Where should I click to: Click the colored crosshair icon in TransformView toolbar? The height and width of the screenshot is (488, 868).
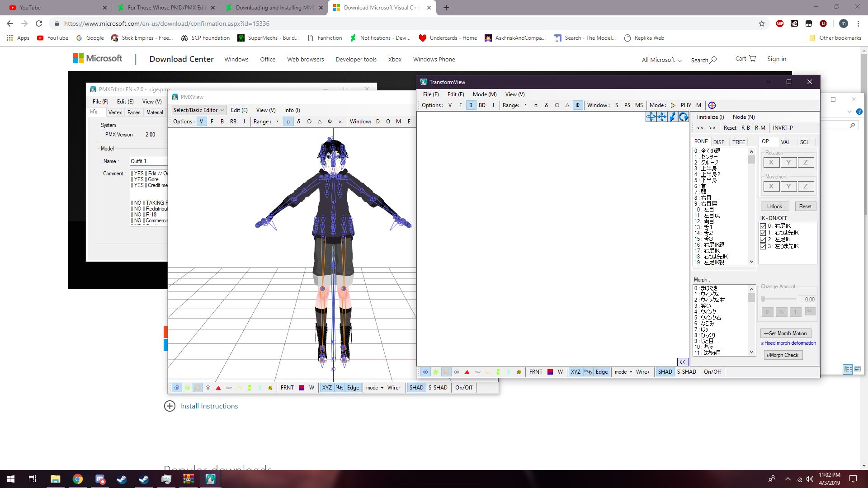click(x=712, y=105)
